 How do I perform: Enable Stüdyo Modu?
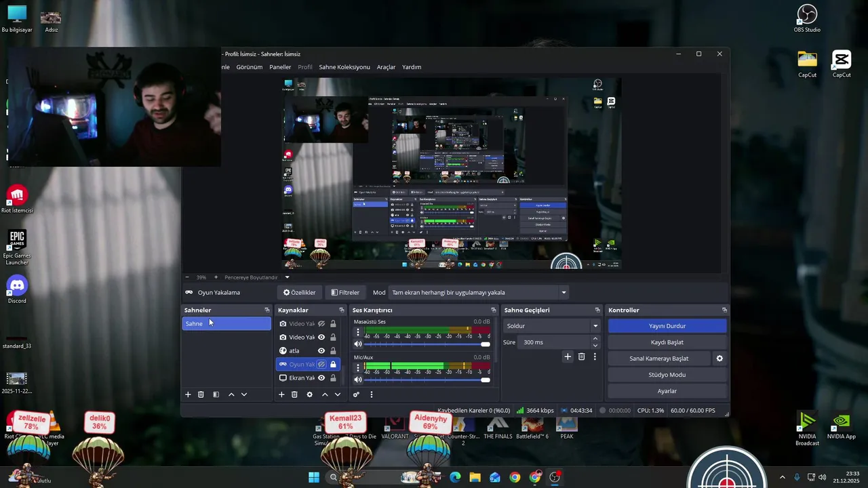667,375
